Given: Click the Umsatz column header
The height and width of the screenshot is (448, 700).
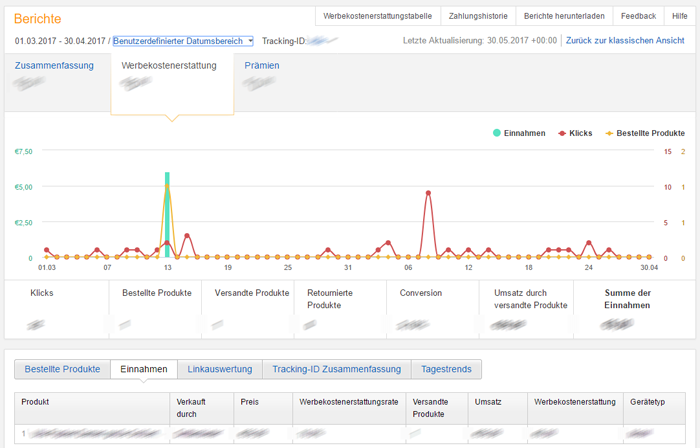Looking at the screenshot, I should (x=498, y=408).
